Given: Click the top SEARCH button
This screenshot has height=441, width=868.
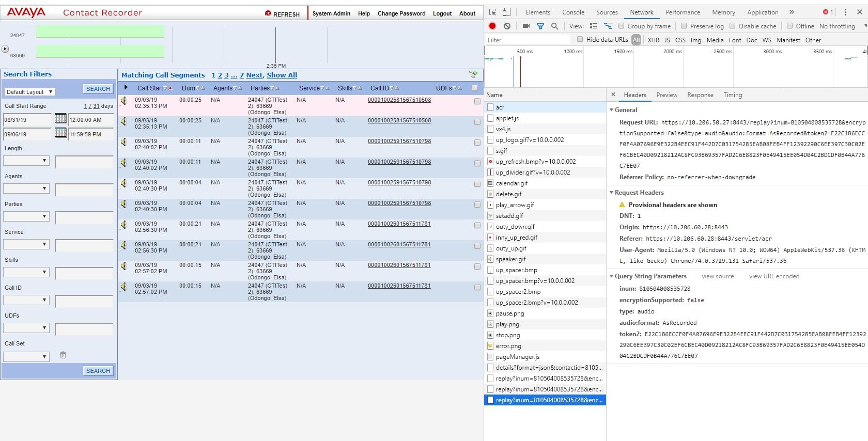Looking at the screenshot, I should pos(98,89).
